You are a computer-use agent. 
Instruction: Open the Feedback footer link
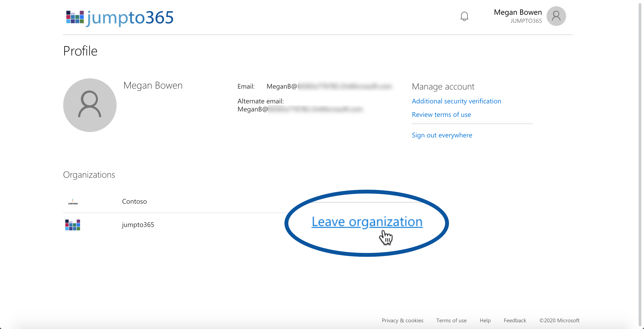(x=515, y=320)
